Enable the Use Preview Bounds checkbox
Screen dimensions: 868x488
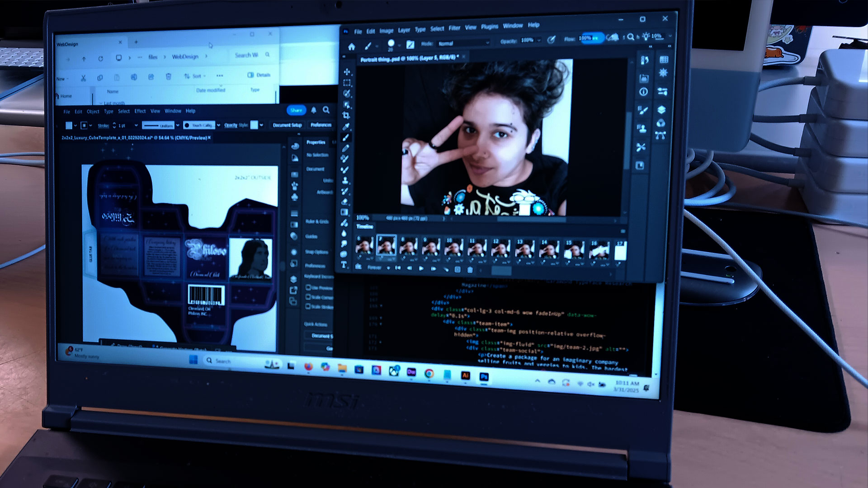(x=308, y=287)
